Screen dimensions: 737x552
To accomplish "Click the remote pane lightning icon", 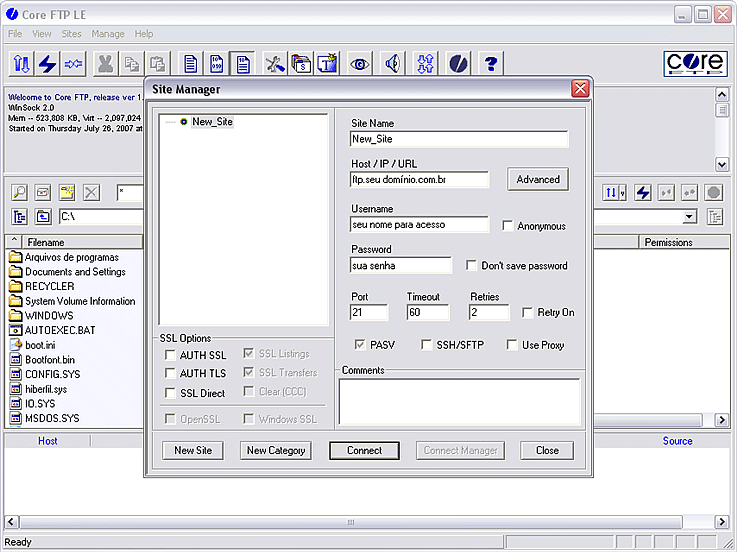I will (x=643, y=192).
